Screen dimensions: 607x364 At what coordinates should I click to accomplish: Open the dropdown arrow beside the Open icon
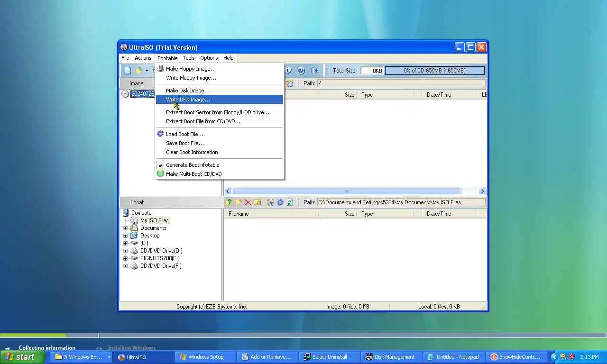[x=147, y=71]
